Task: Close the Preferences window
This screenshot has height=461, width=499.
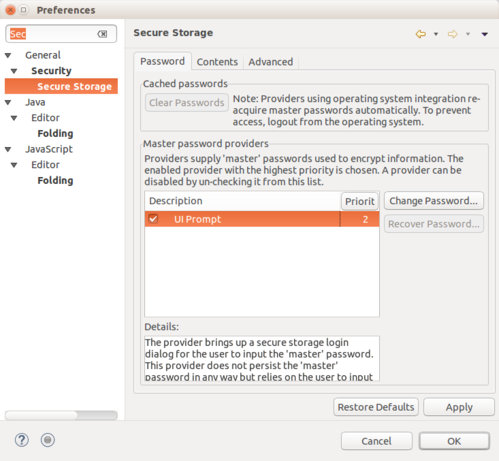Action: pyautogui.click(x=10, y=10)
